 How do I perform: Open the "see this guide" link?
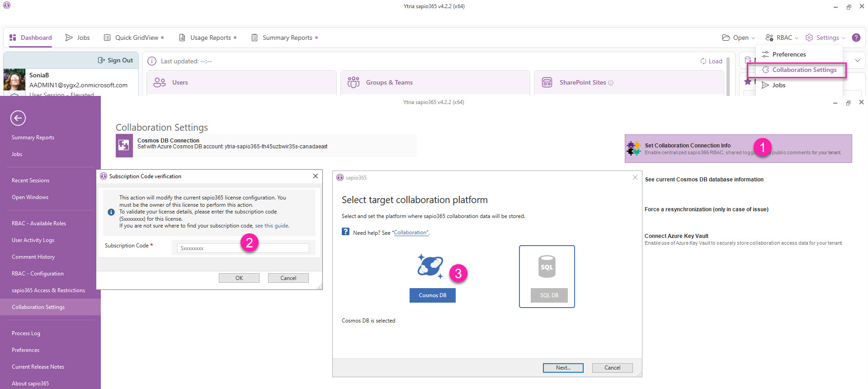272,226
